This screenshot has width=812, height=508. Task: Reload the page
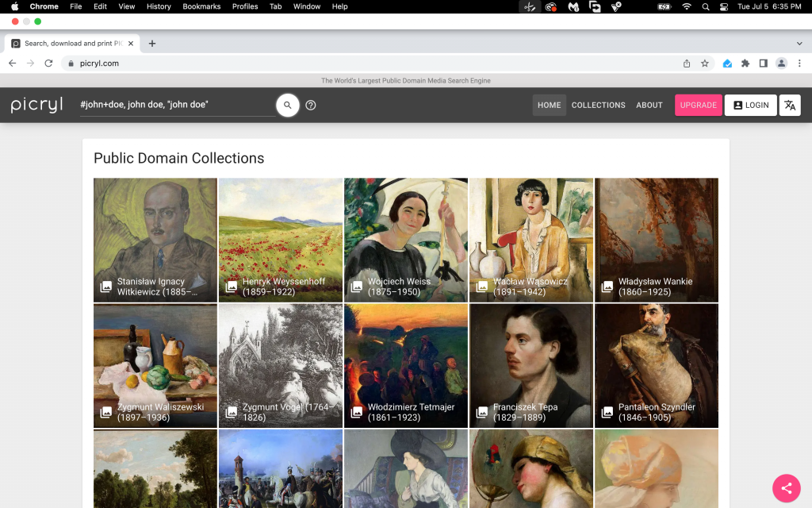48,63
